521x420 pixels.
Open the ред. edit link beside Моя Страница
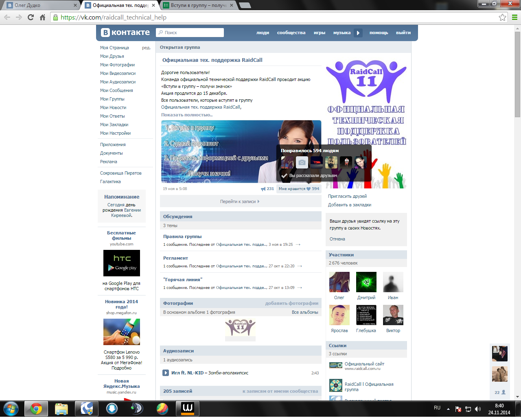click(146, 48)
